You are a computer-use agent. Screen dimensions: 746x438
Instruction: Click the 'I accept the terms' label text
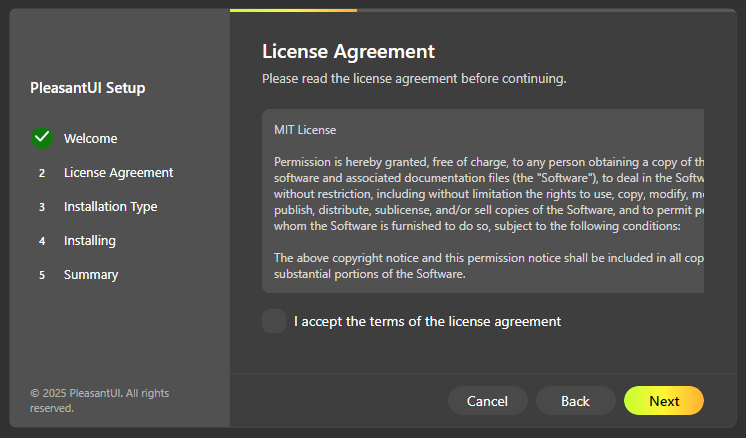coord(427,321)
